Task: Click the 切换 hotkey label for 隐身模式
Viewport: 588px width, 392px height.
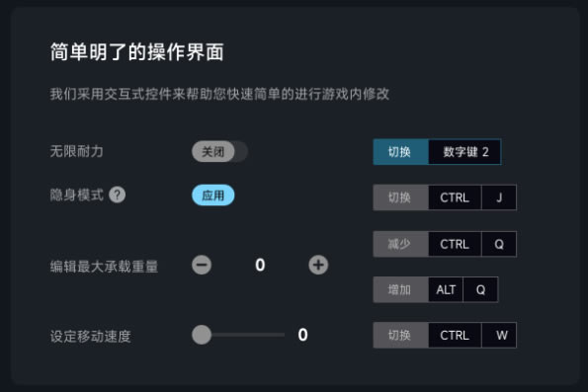Action: click(x=400, y=197)
